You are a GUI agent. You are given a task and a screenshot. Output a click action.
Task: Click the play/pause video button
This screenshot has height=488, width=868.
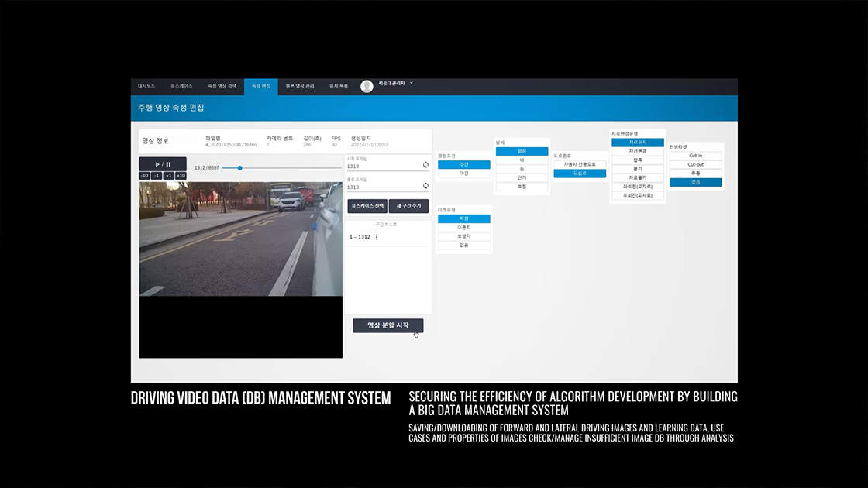[163, 164]
